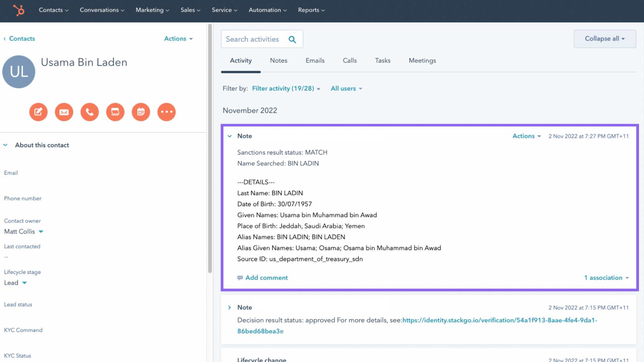
Task: Click the phone call icon button
Action: click(x=90, y=112)
